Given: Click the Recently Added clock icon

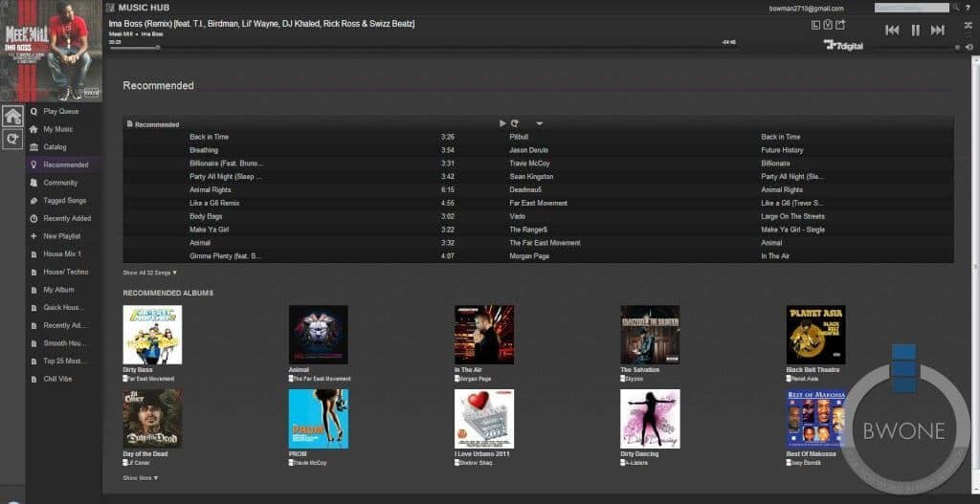Looking at the screenshot, I should [x=33, y=219].
